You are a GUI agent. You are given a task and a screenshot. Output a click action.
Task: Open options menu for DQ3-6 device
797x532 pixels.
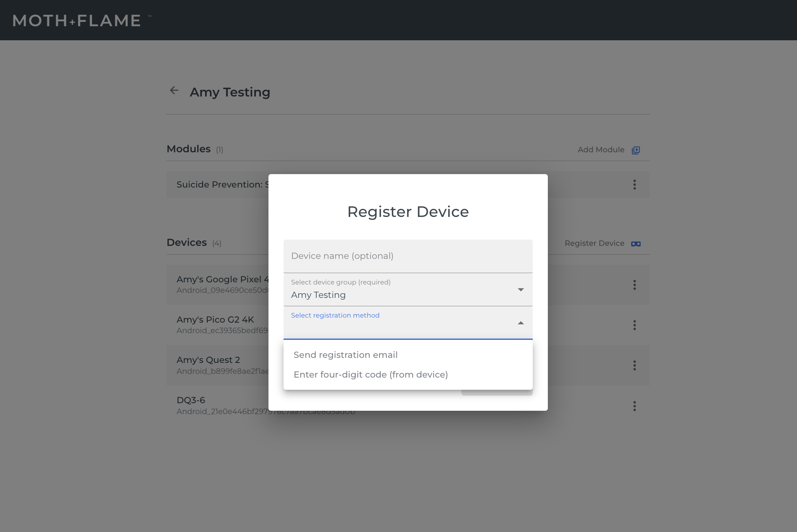coord(635,406)
